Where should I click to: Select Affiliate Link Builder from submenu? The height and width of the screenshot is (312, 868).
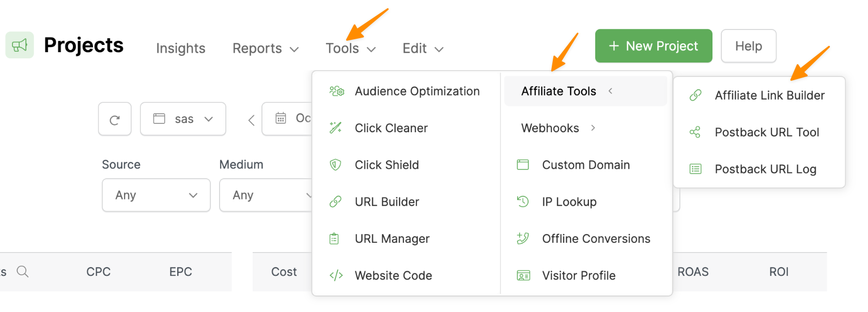point(769,96)
